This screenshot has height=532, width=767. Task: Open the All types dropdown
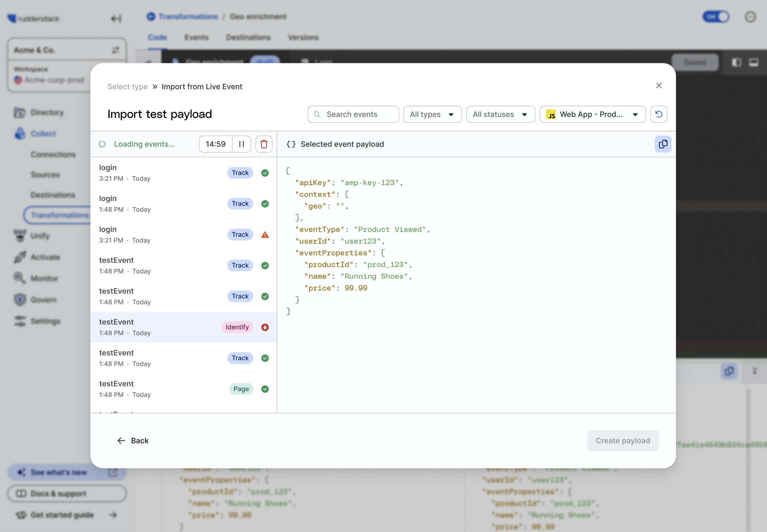[x=432, y=114]
